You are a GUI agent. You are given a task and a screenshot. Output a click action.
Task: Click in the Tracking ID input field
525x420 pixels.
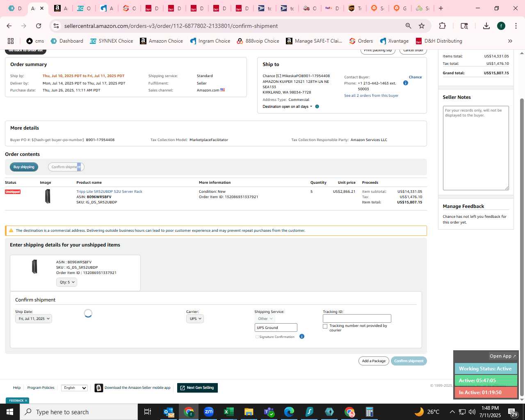[357, 319]
